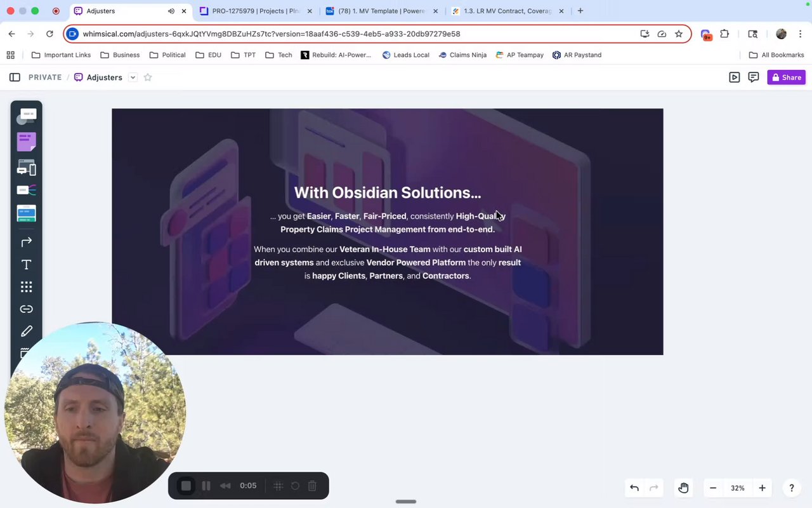Select the pencil drawing tool

[x=27, y=331]
